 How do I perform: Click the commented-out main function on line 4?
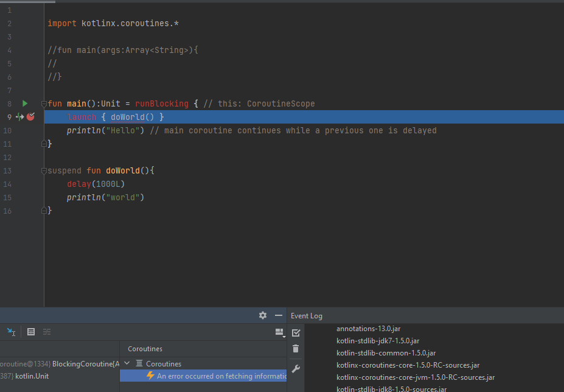click(123, 50)
